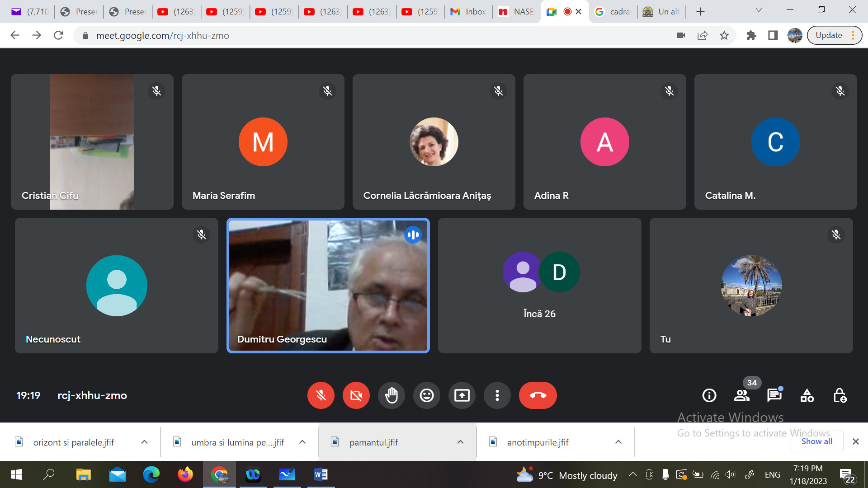The height and width of the screenshot is (488, 868).
Task: Bookmark this page star icon
Action: (x=724, y=35)
